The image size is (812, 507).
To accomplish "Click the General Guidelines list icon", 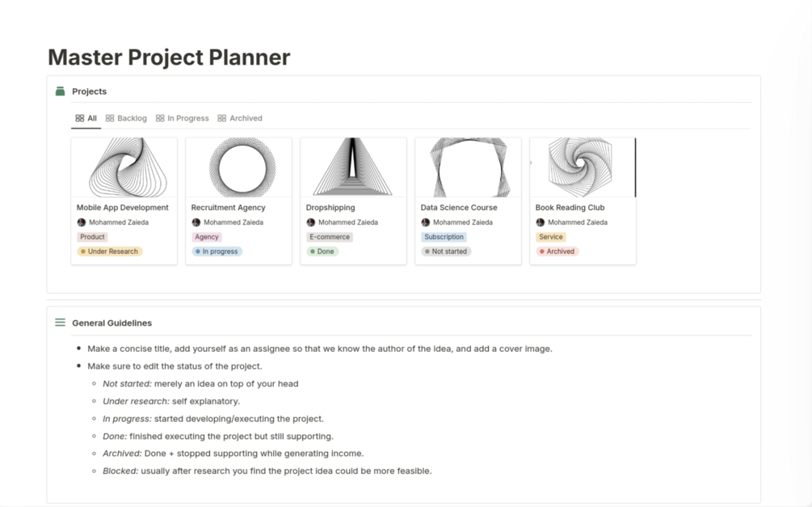I will tap(60, 322).
